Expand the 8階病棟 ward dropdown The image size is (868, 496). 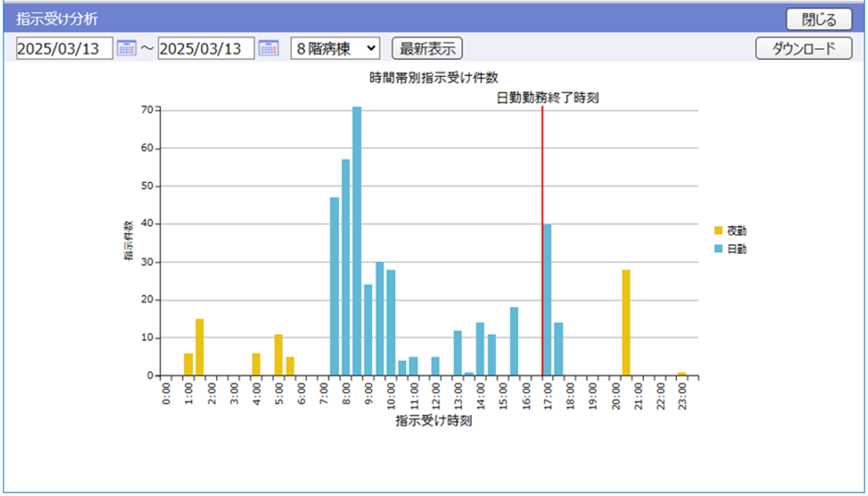(334, 48)
